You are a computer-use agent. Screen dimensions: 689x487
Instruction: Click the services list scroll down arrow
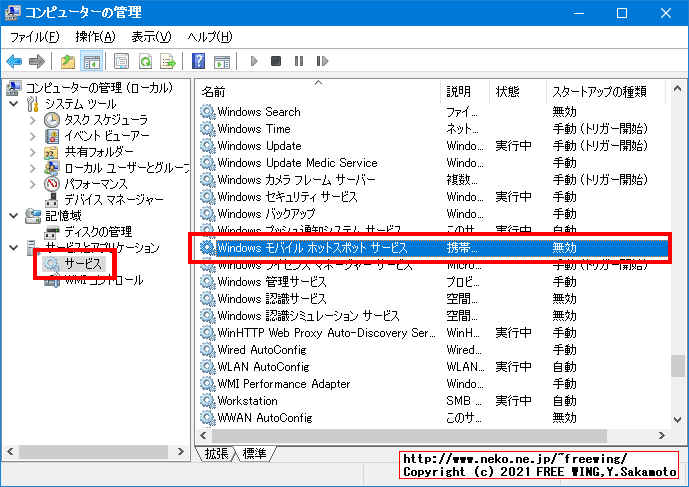[677, 419]
